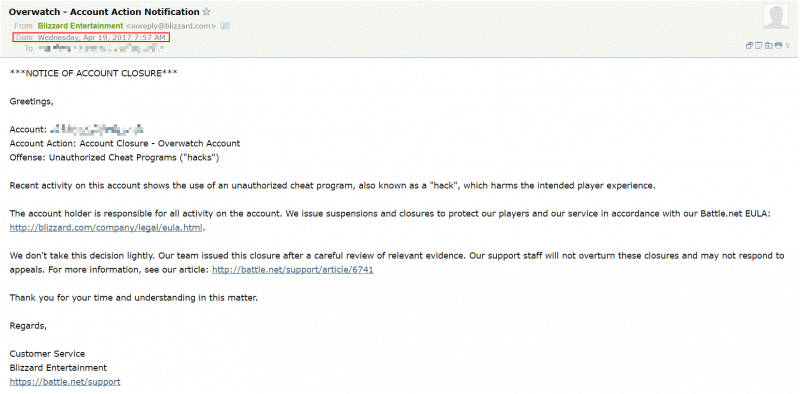Click the Date field in email header

tap(91, 37)
